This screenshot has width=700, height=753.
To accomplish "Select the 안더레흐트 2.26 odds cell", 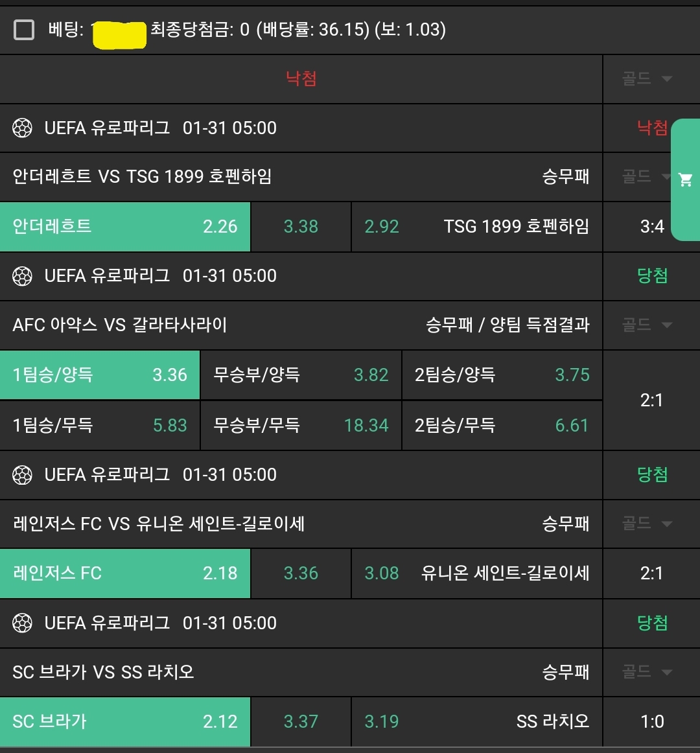I will point(125,227).
